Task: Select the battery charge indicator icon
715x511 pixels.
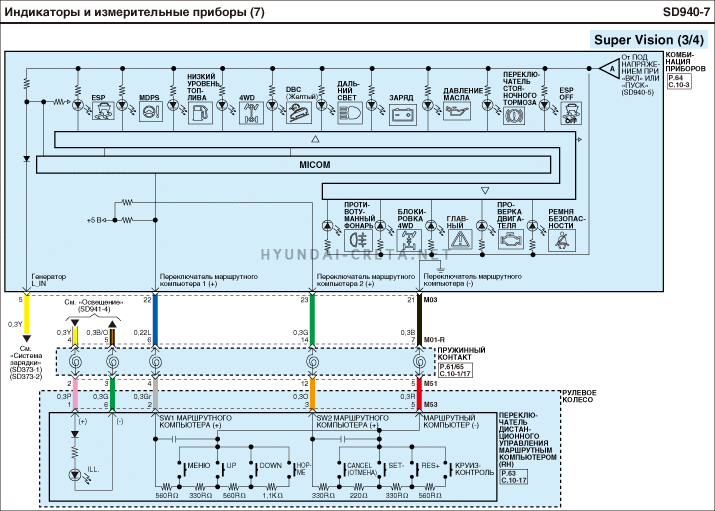Action: click(403, 114)
